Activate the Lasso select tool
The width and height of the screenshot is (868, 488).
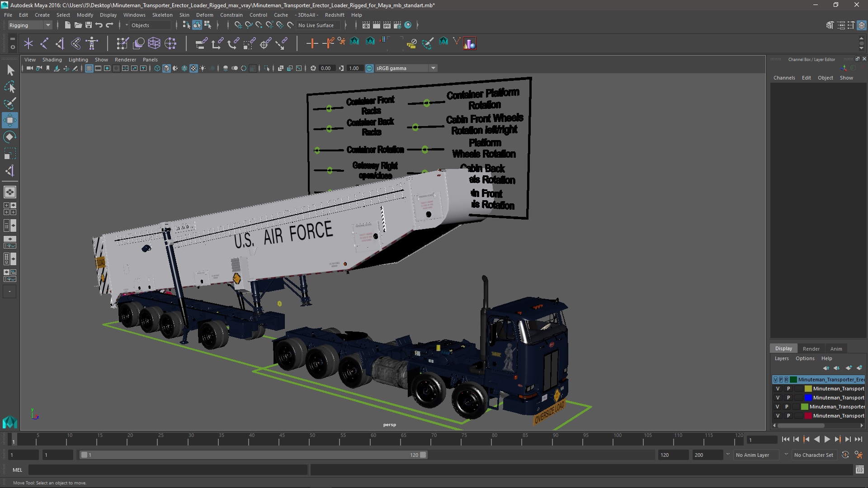[10, 87]
